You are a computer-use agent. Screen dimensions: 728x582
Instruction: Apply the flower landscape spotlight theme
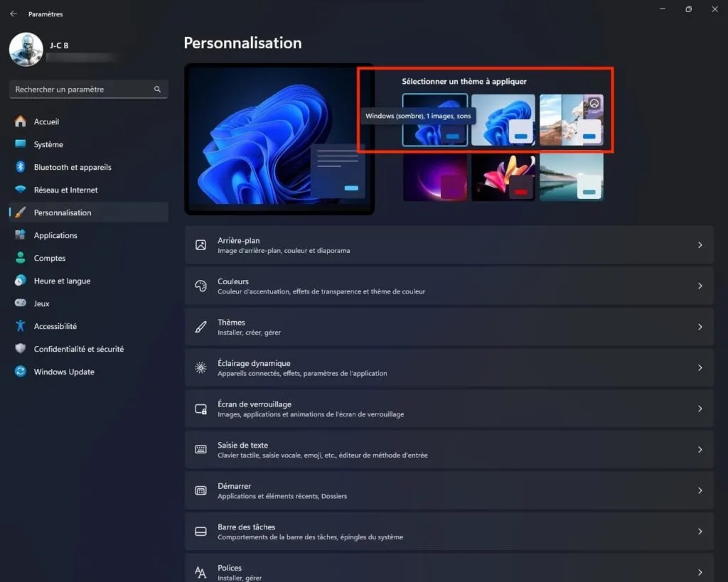tap(572, 120)
